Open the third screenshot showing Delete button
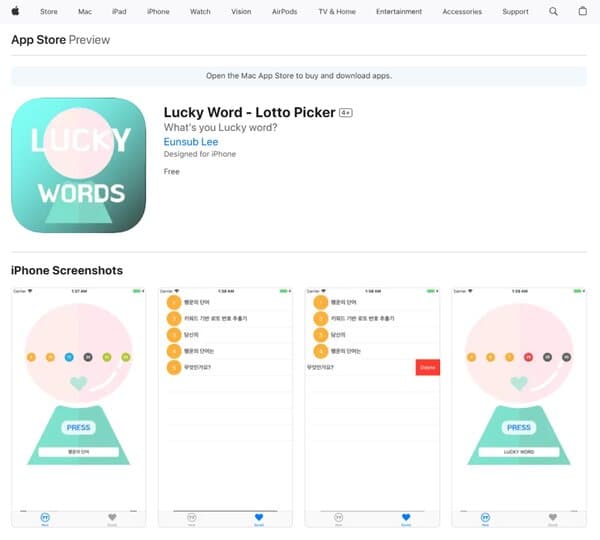Screen dimensions: 600x540 372,408
